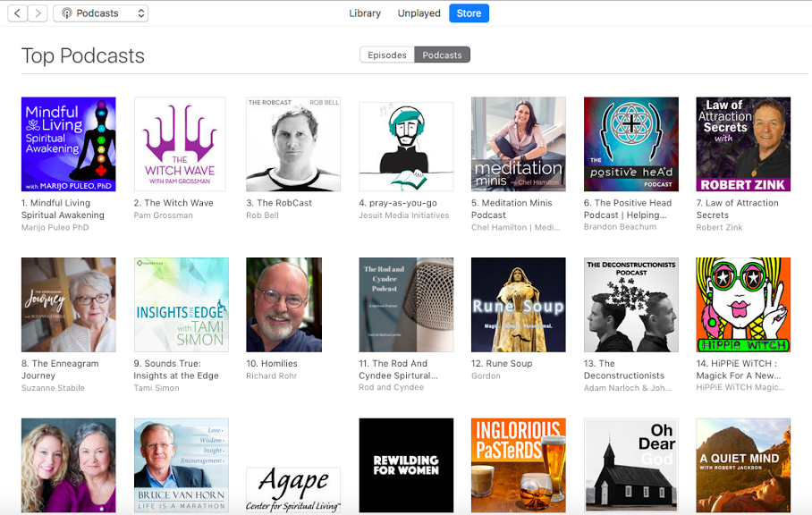Open The Rod and Cyndee Podcast artwork
The height and width of the screenshot is (515, 812).
pyautogui.click(x=406, y=305)
